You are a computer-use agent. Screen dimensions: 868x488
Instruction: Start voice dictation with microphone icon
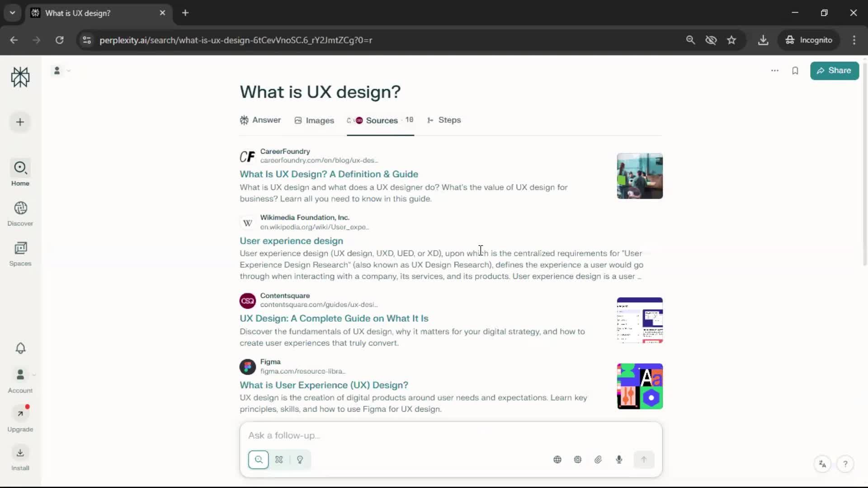click(619, 460)
